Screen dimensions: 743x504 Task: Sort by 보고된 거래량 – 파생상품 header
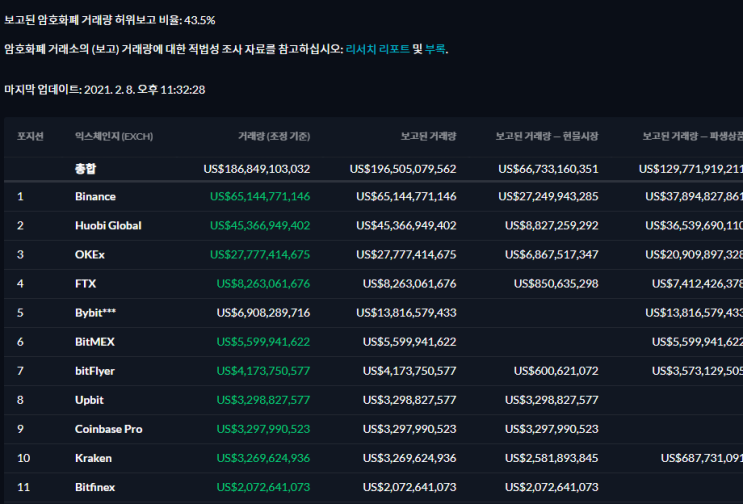(x=692, y=136)
